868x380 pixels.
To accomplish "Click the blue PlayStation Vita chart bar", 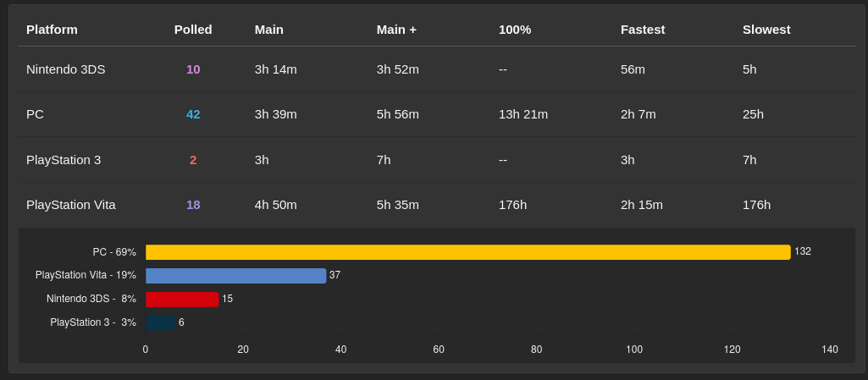I will click(235, 276).
